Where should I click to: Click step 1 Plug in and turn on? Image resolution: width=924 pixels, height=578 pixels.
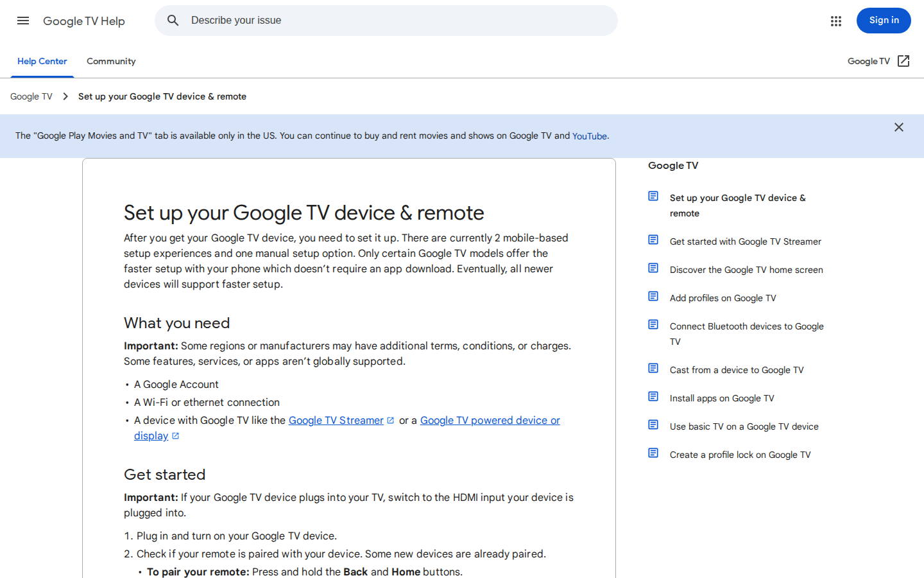237,536
